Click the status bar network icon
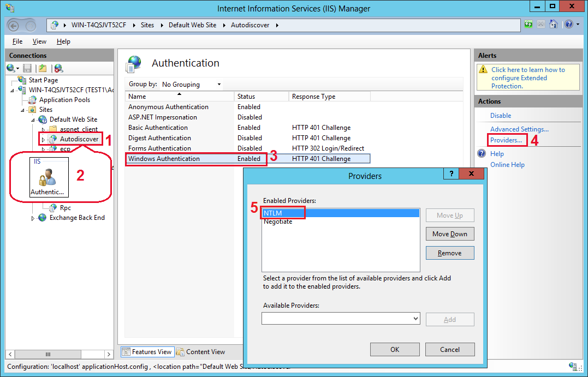Image resolution: width=588 pixels, height=377 pixels. (x=573, y=367)
